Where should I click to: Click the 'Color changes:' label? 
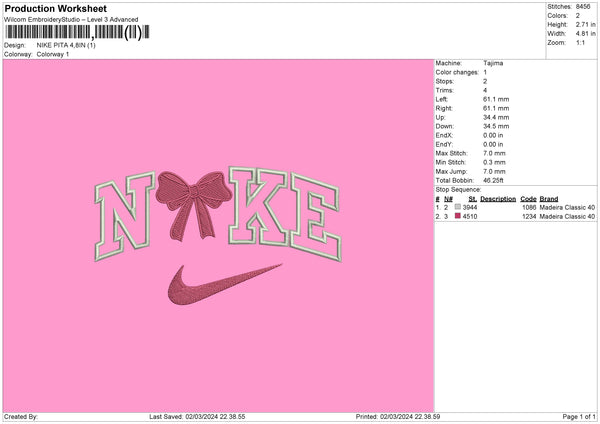(x=457, y=72)
